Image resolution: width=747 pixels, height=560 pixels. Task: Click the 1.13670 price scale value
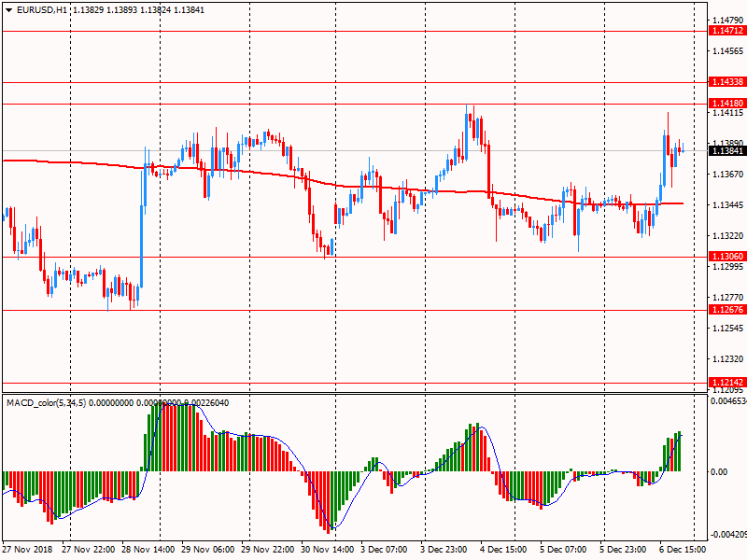[x=727, y=175]
